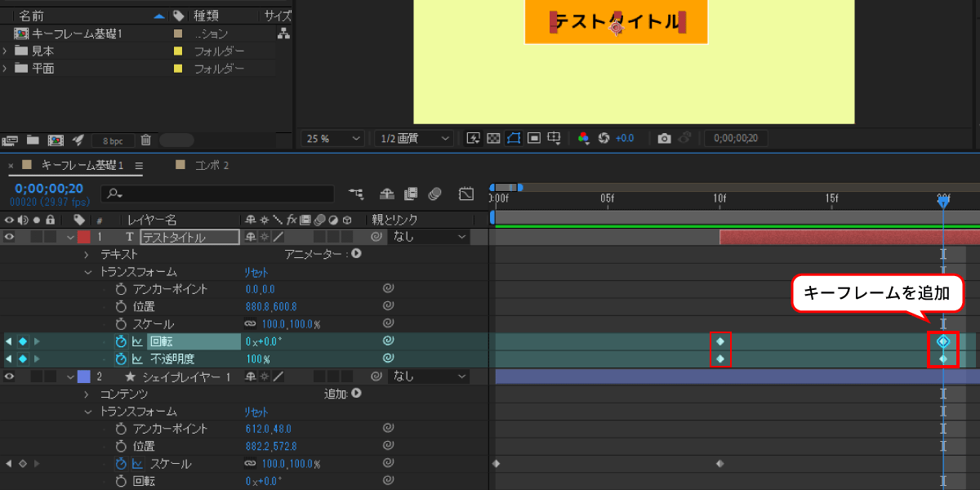Click リセット for layer 1 transform
This screenshot has width=980, height=490.
coord(256,272)
